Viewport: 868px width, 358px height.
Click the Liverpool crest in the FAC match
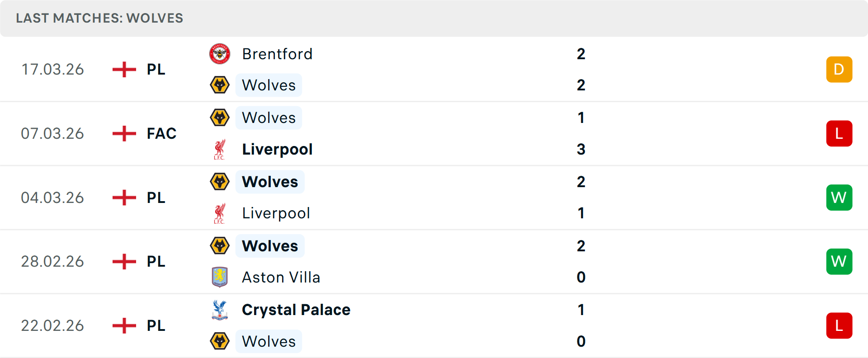click(x=220, y=149)
